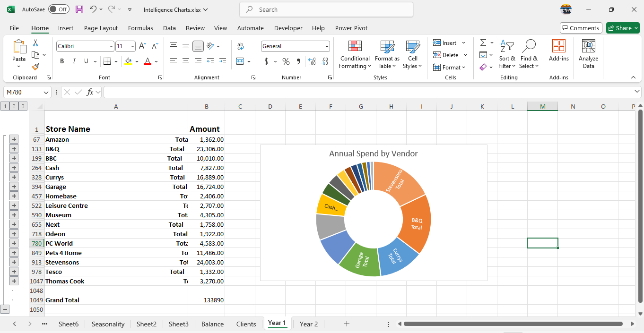Toggle the AutoSave switch

tap(59, 9)
